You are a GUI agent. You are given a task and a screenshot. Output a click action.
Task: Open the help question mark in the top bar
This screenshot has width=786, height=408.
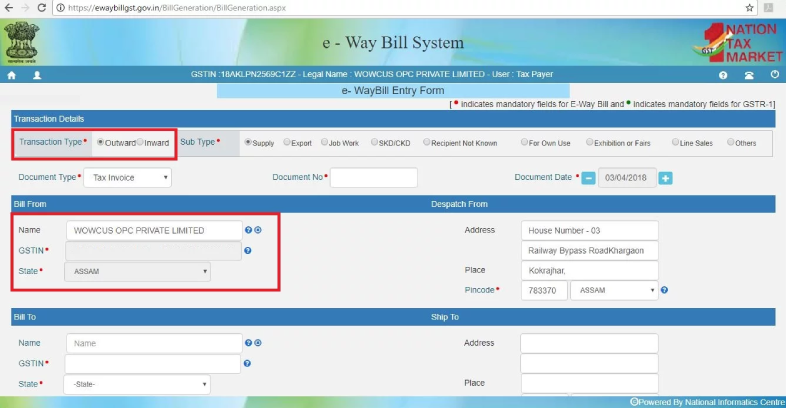pos(723,75)
